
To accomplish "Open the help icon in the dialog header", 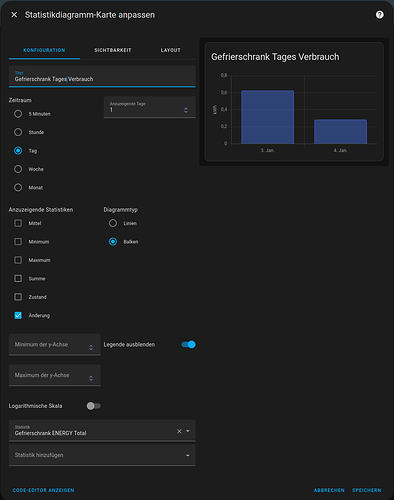I will click(379, 15).
